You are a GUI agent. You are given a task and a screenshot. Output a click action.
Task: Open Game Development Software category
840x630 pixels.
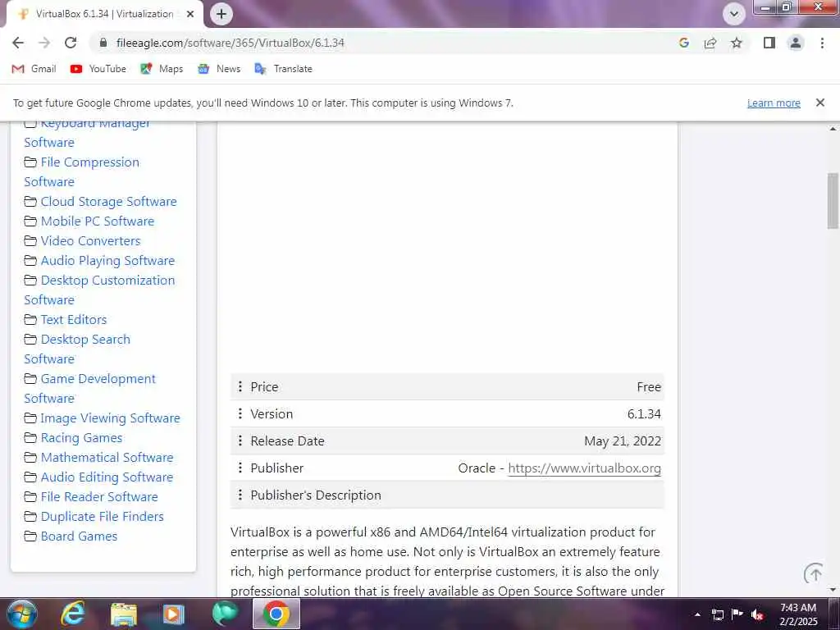(89, 388)
